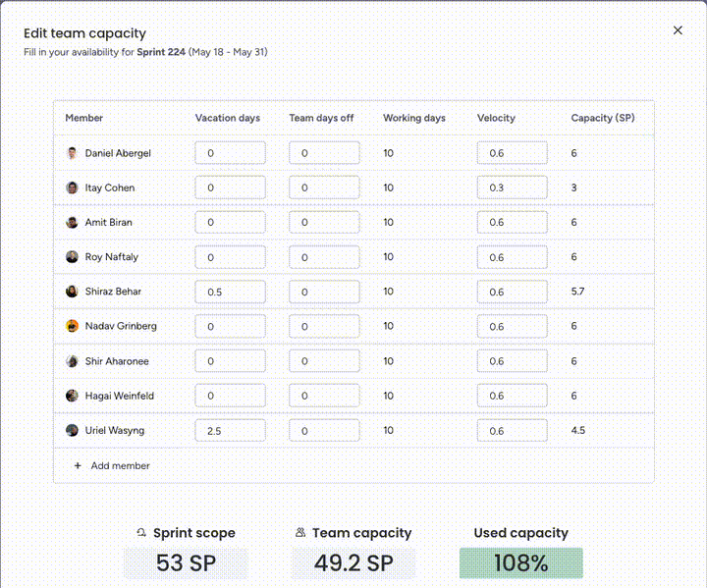Edit Uriel Wasyng's vacation days field
Image resolution: width=707 pixels, height=588 pixels.
[x=230, y=431]
